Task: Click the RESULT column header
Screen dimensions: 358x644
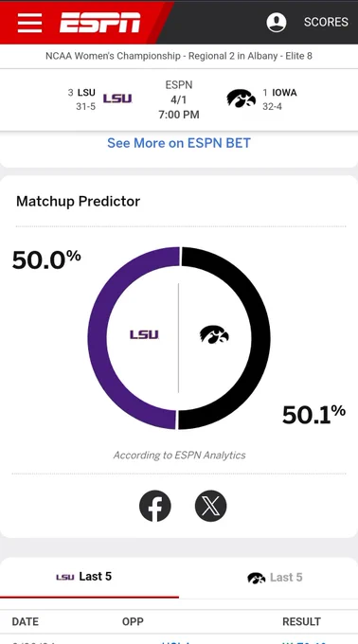Action: (301, 621)
